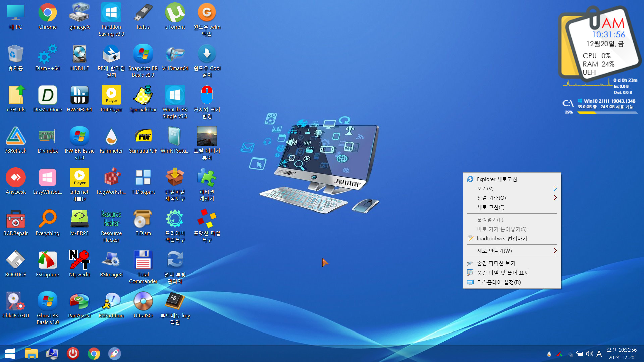The image size is (644, 362).
Task: Select Explorer 새로고침 in context menu
Action: [x=512, y=179]
